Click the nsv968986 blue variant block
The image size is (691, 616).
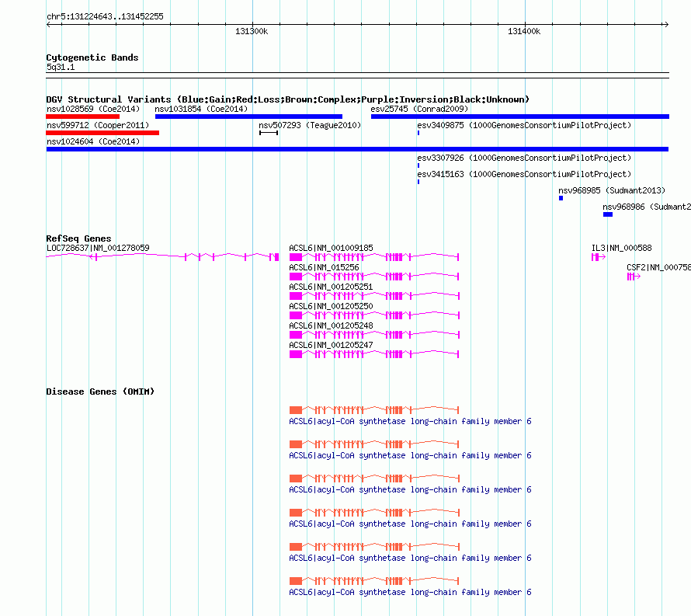tap(608, 214)
